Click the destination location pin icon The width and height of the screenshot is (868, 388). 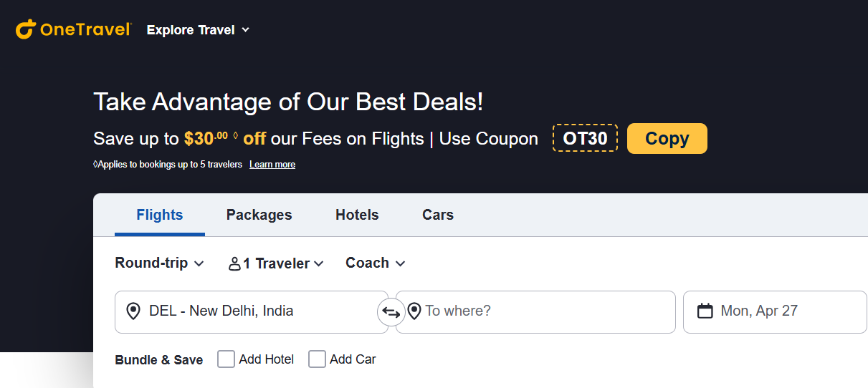click(x=414, y=311)
